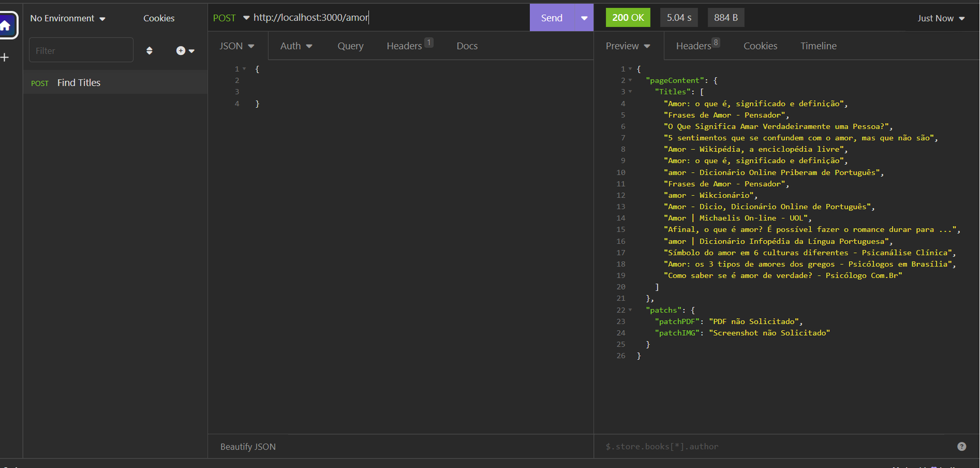
Task: Switch to the Docs tab
Action: pos(467,46)
